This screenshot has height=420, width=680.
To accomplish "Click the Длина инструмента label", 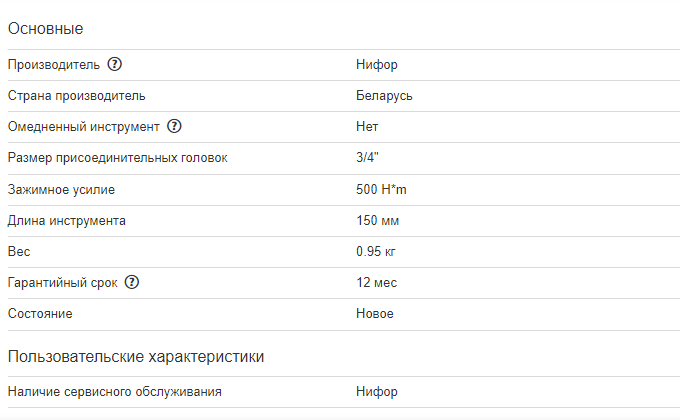I will (x=67, y=220).
